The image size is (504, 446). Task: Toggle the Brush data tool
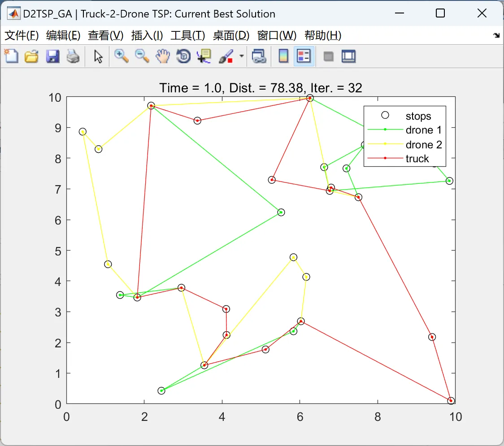(x=226, y=56)
